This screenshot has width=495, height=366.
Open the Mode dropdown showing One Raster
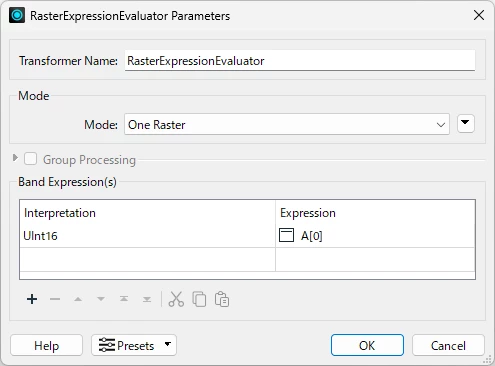pos(287,124)
